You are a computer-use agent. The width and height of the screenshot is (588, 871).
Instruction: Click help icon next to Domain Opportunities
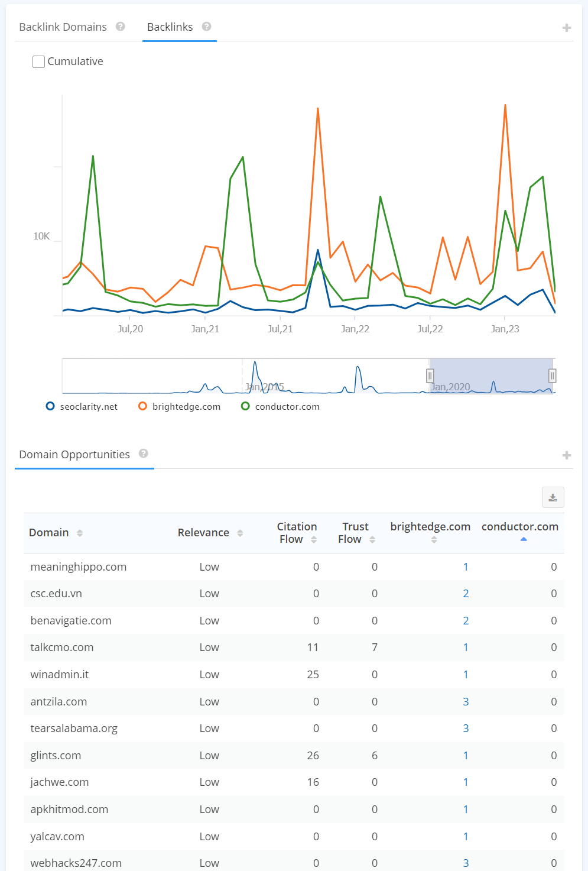(144, 454)
